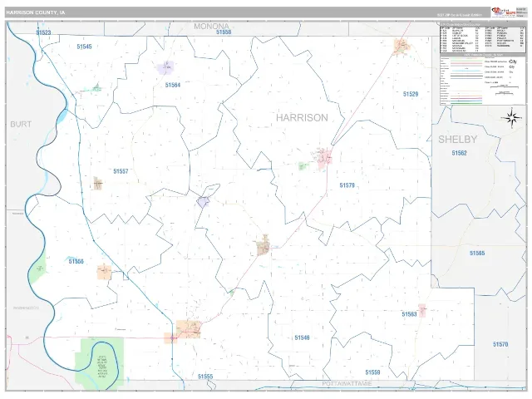Select ZIP code label 51546
This screenshot has width=532, height=399.
coord(302,337)
